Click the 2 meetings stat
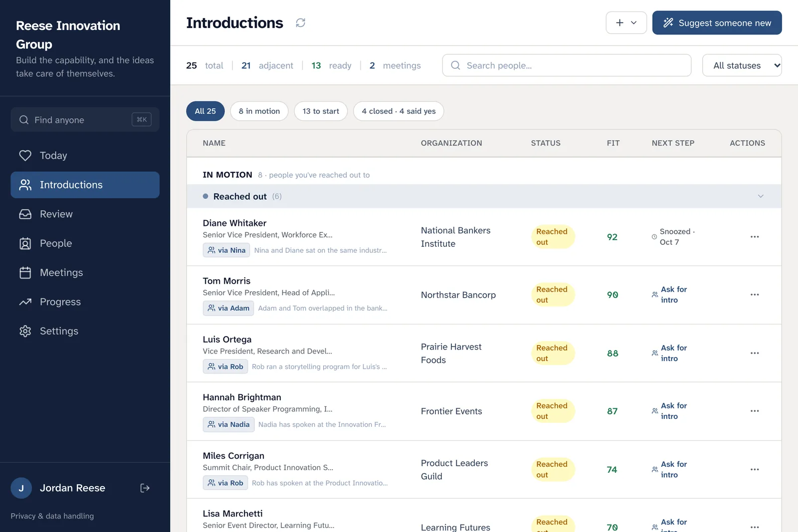 pos(395,65)
